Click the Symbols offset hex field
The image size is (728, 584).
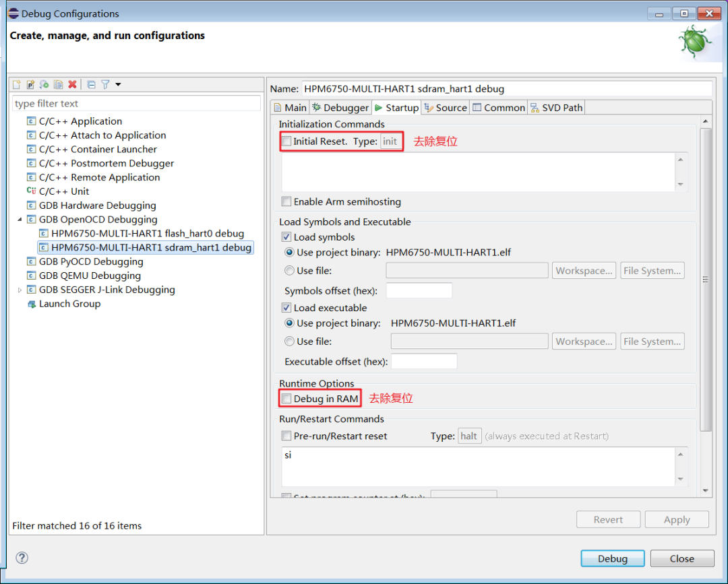click(x=419, y=290)
